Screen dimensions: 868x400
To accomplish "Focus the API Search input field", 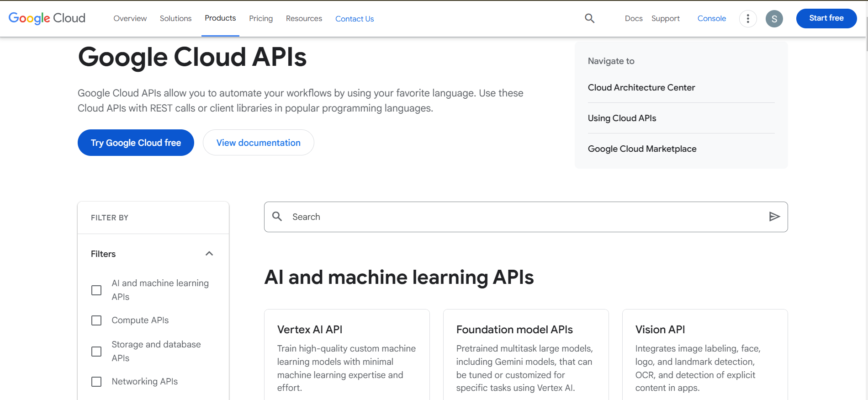I will pos(526,217).
